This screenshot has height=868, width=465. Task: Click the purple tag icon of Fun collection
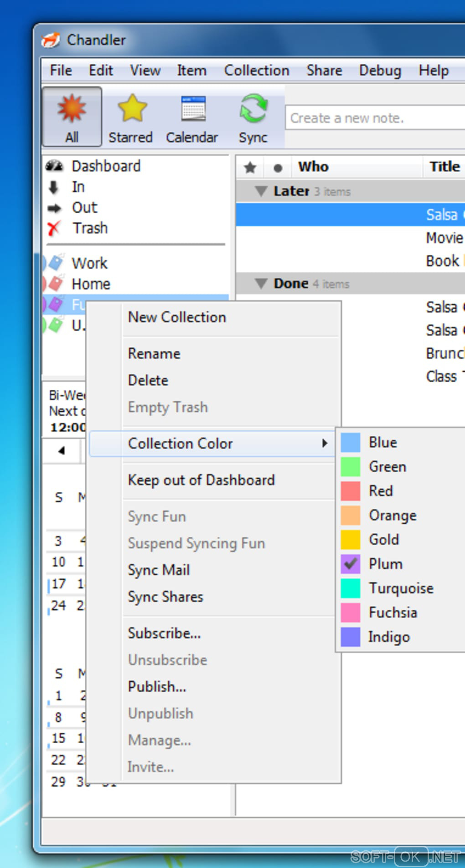(x=56, y=304)
